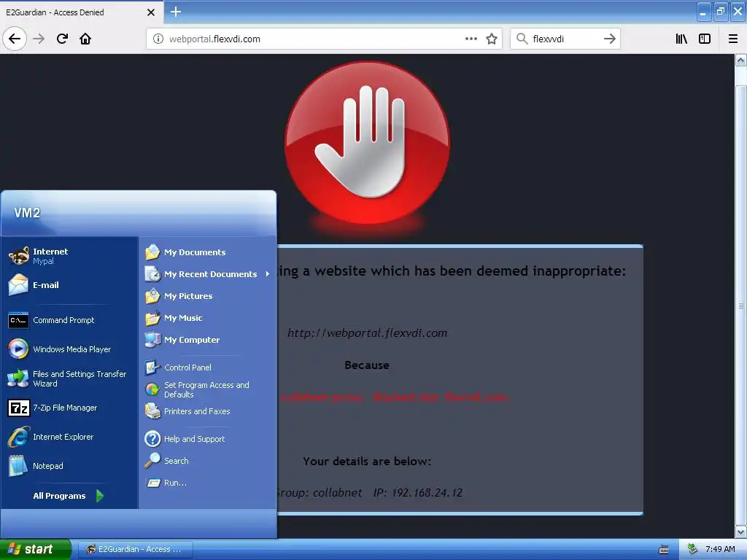Select E2Guardian taskbar window button
This screenshot has width=747, height=560.
(x=135, y=549)
